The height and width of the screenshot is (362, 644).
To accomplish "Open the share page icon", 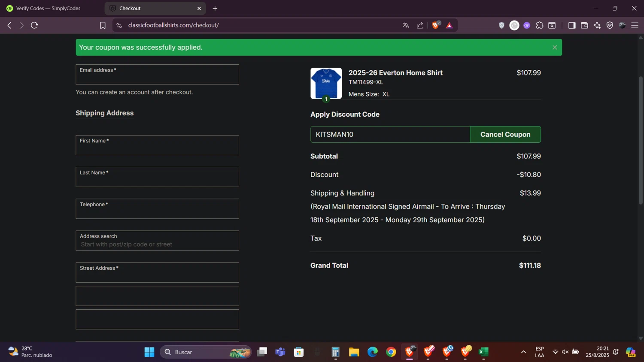I will tap(420, 25).
